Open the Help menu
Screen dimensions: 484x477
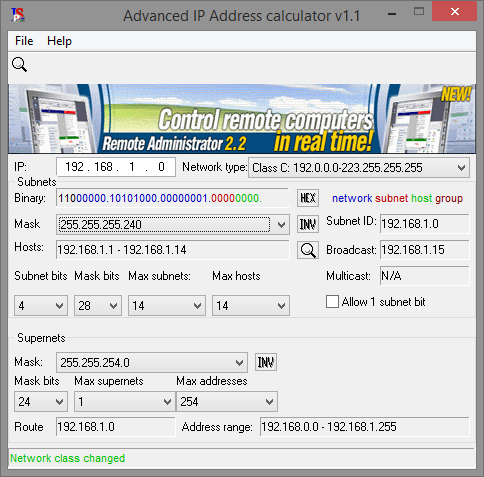point(59,41)
